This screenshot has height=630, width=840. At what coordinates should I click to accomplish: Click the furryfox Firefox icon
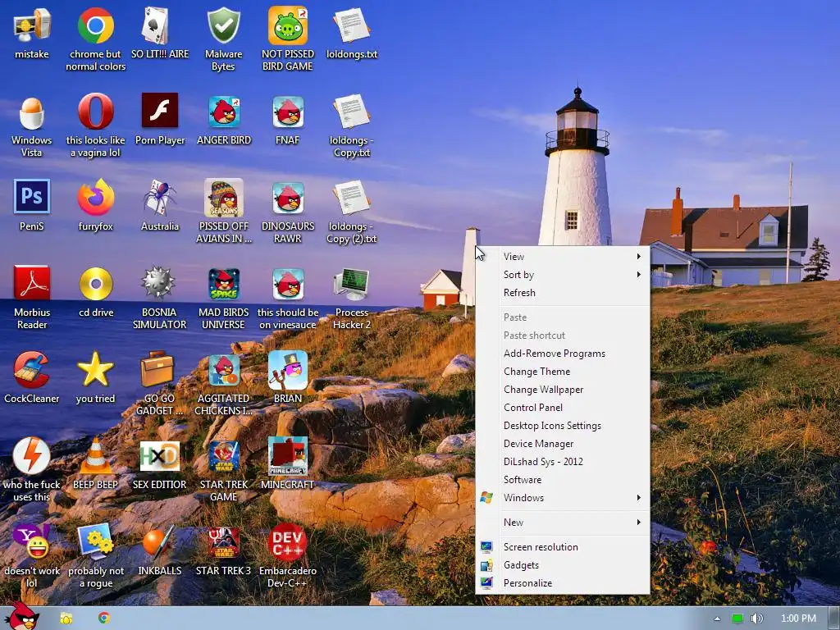pyautogui.click(x=95, y=198)
